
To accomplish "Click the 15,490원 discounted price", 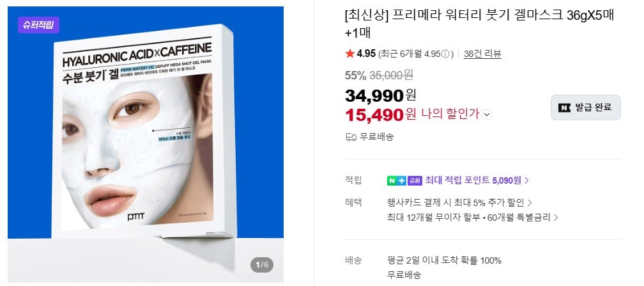I will pos(380,115).
